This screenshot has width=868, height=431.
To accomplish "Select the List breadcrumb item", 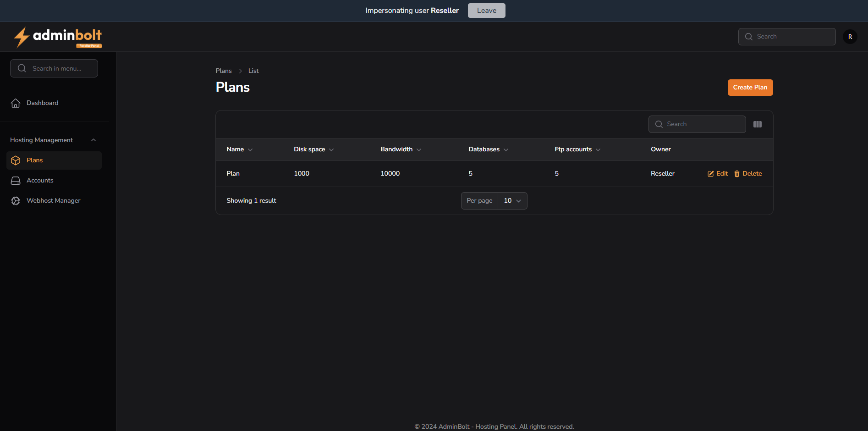I will 253,71.
